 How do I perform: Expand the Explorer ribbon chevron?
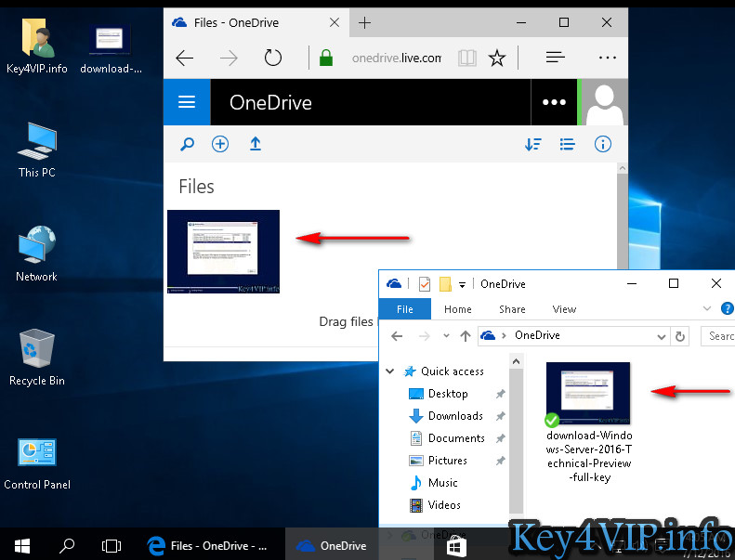(707, 308)
